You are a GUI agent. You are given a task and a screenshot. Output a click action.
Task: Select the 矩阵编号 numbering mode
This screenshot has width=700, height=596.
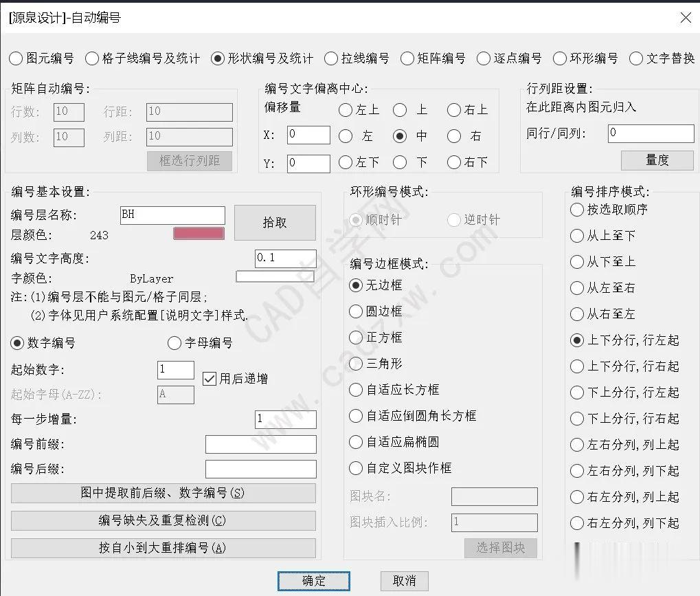click(x=406, y=58)
